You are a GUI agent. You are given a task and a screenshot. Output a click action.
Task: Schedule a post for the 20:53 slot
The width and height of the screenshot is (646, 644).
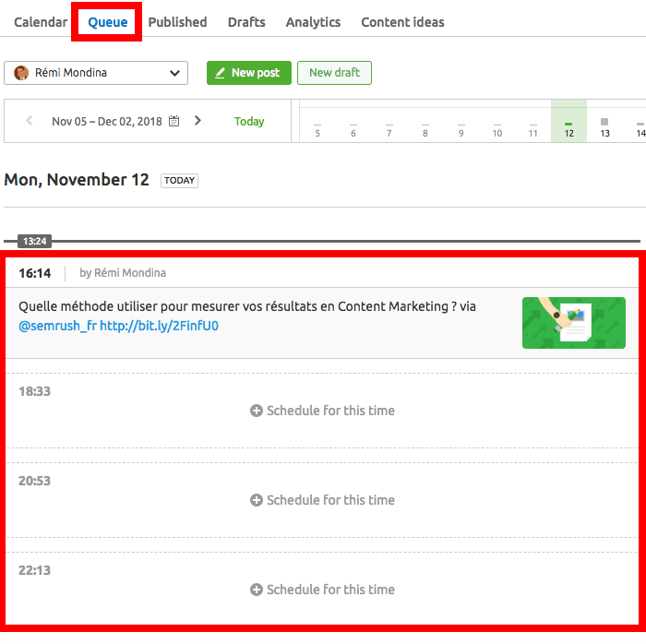click(x=322, y=500)
